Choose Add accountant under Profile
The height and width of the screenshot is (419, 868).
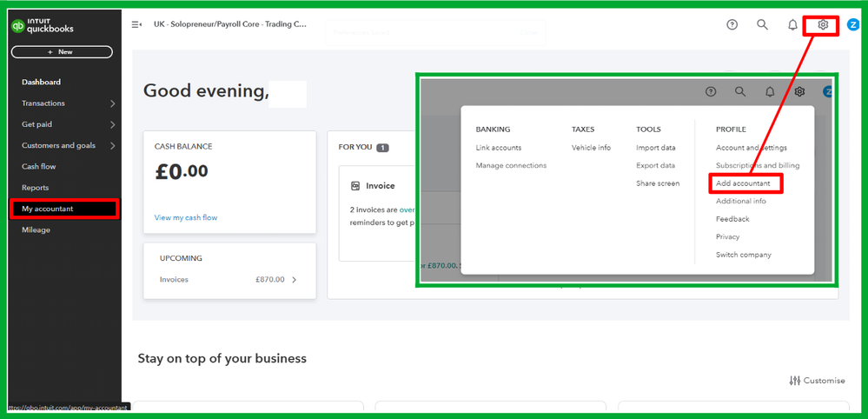click(x=743, y=183)
